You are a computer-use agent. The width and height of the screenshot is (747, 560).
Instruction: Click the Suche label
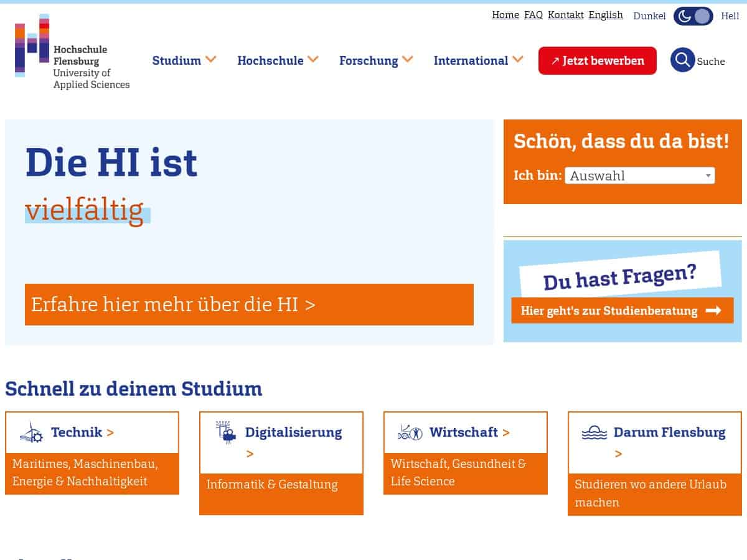point(711,61)
